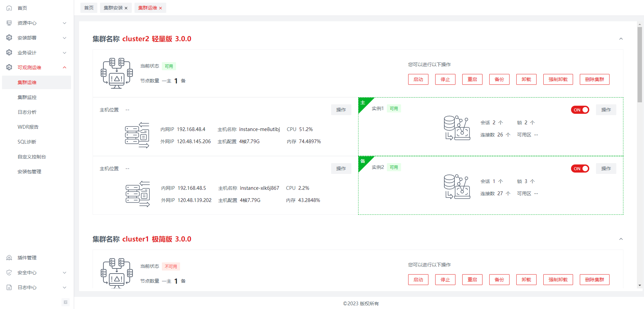Switch to the 首页 tab
This screenshot has width=644, height=309.
(x=89, y=8)
